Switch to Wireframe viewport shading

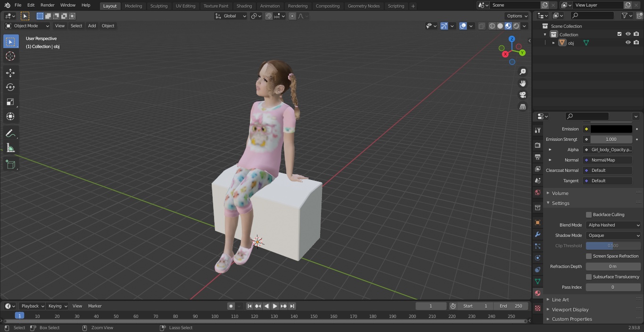point(492,26)
